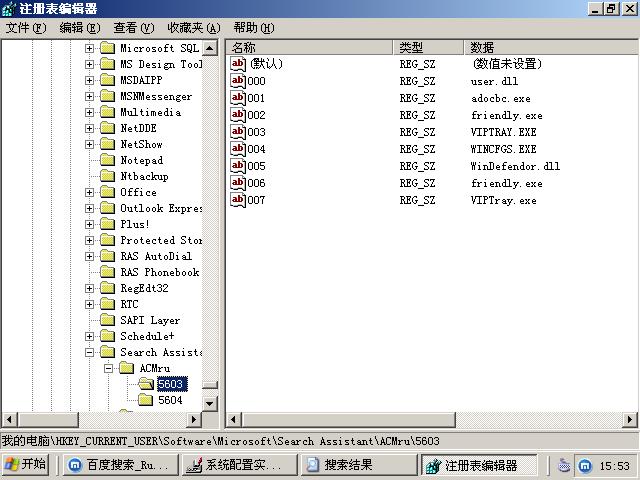Click the registry editor title bar icon
This screenshot has width=640, height=480.
tap(9, 9)
